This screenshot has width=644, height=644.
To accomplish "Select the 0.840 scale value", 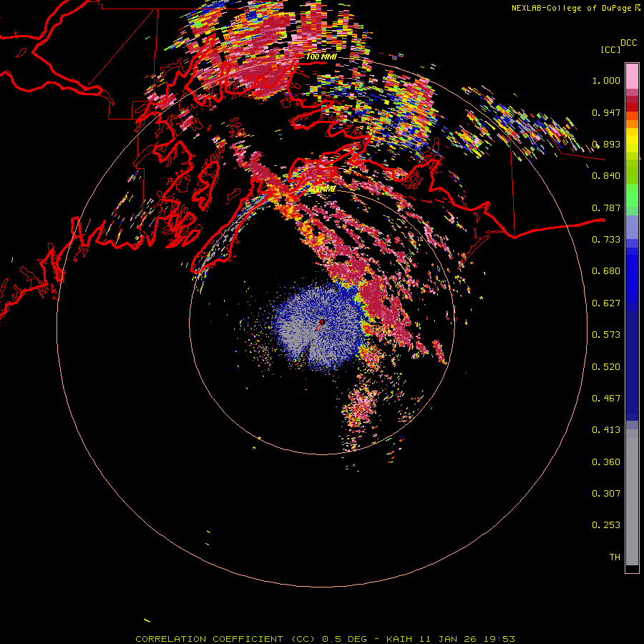I will coord(606,176).
